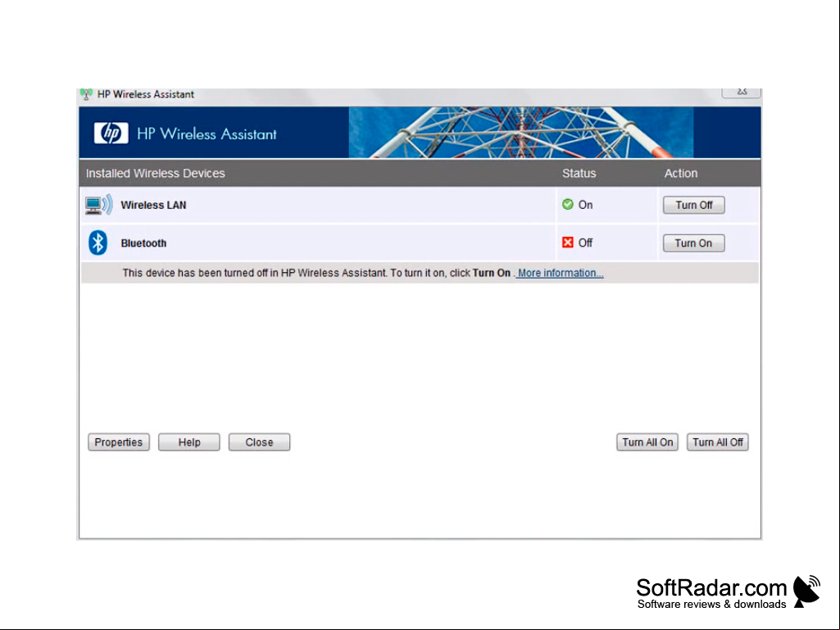The image size is (840, 630).
Task: Click the title bar antenna icon
Action: pos(86,94)
